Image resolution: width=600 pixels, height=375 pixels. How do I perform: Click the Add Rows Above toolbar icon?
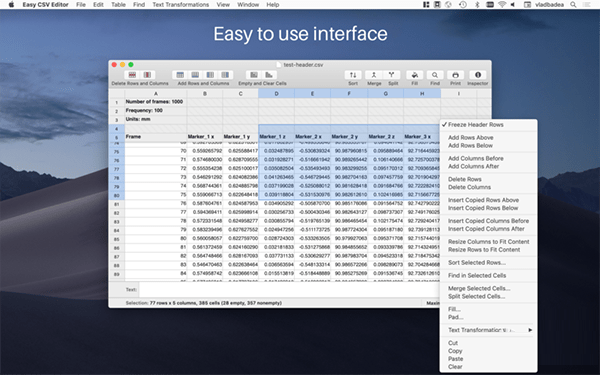(x=180, y=75)
